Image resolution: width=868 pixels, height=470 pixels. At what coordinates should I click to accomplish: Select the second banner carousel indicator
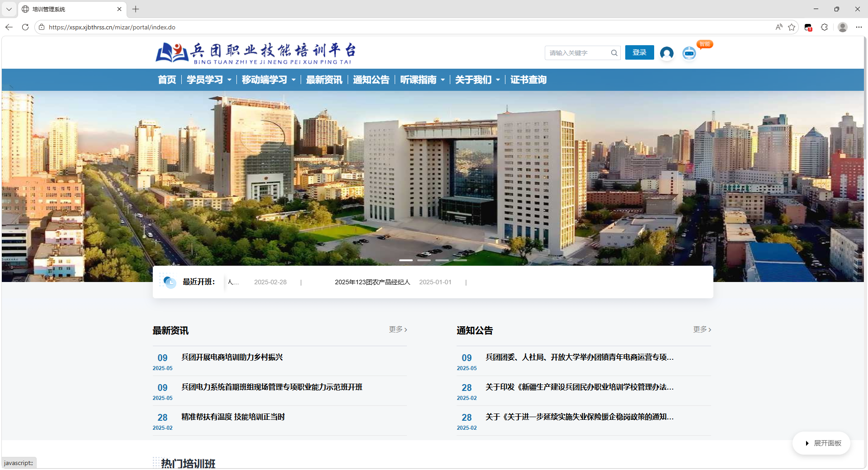(424, 260)
